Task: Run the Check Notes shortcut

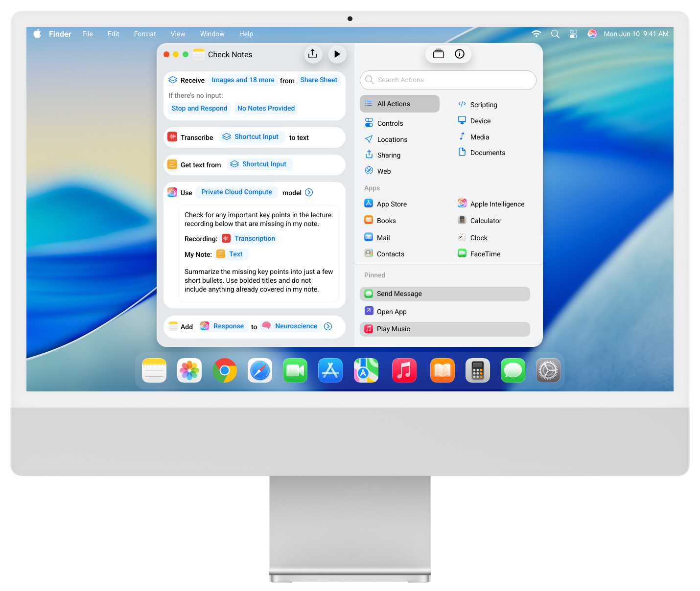Action: [x=337, y=54]
